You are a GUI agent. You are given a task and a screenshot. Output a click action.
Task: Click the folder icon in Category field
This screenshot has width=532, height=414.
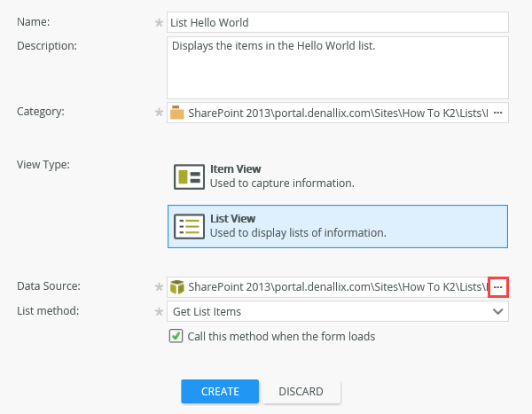(177, 113)
